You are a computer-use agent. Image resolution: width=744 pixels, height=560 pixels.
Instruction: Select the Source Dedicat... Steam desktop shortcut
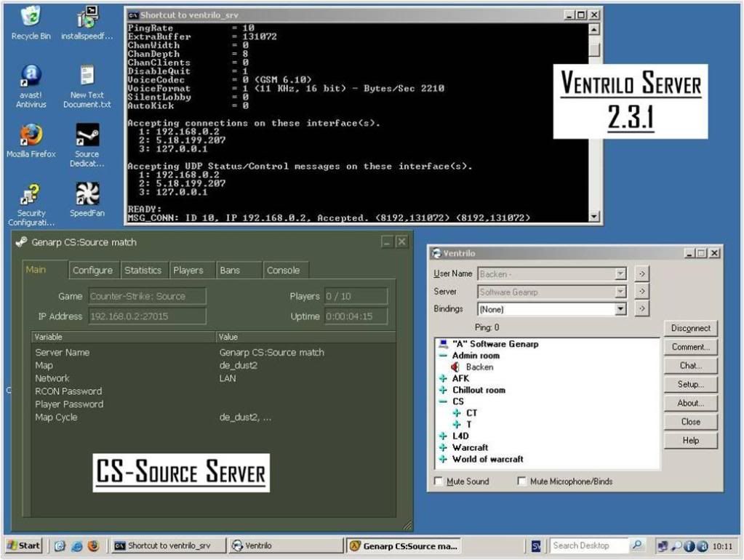[87, 145]
